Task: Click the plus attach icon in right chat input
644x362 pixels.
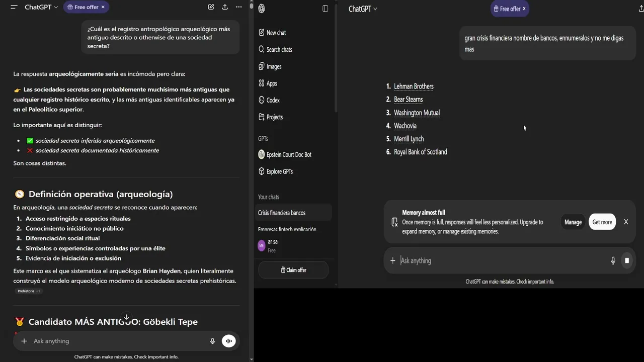Action: [x=393, y=260]
